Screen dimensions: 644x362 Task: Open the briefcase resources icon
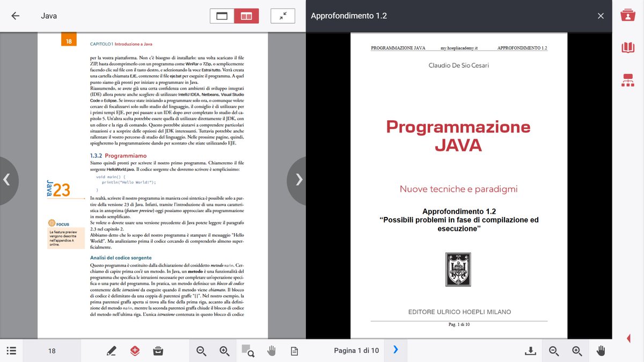(x=158, y=351)
